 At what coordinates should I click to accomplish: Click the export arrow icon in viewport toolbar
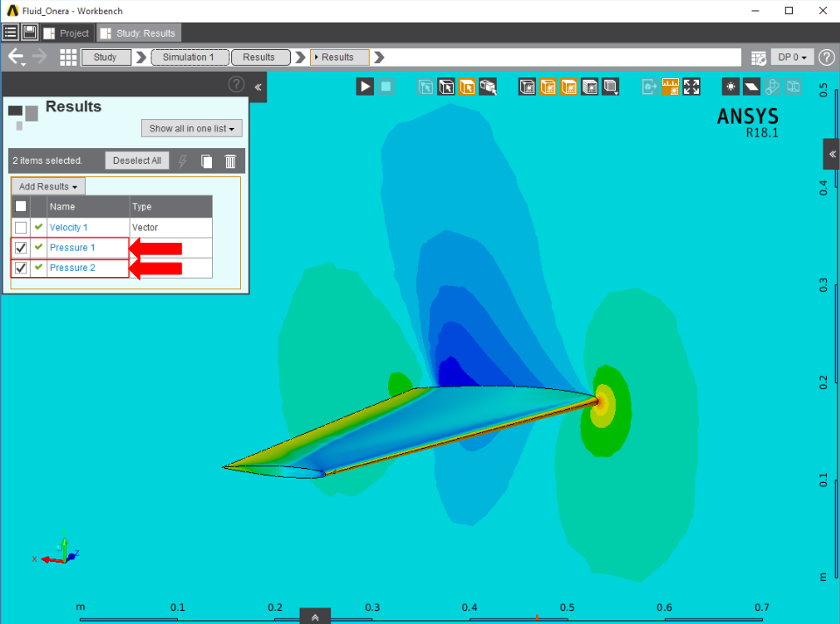(650, 86)
